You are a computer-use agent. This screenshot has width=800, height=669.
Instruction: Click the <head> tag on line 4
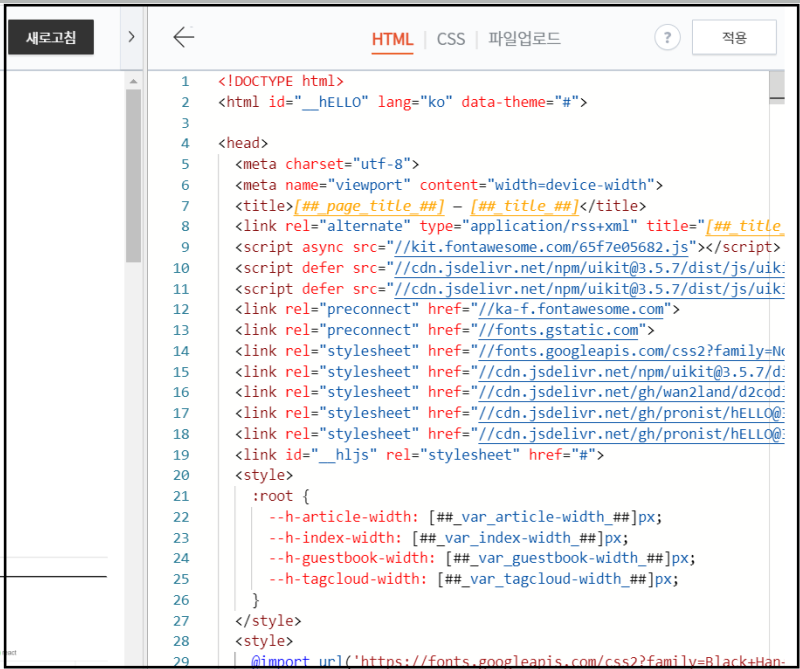tap(243, 143)
